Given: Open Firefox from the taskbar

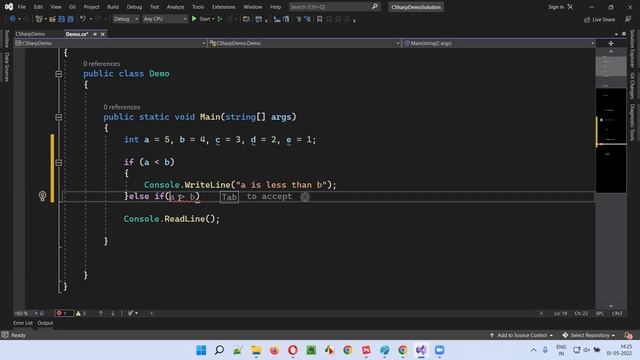Looking at the screenshot, I should click(274, 350).
